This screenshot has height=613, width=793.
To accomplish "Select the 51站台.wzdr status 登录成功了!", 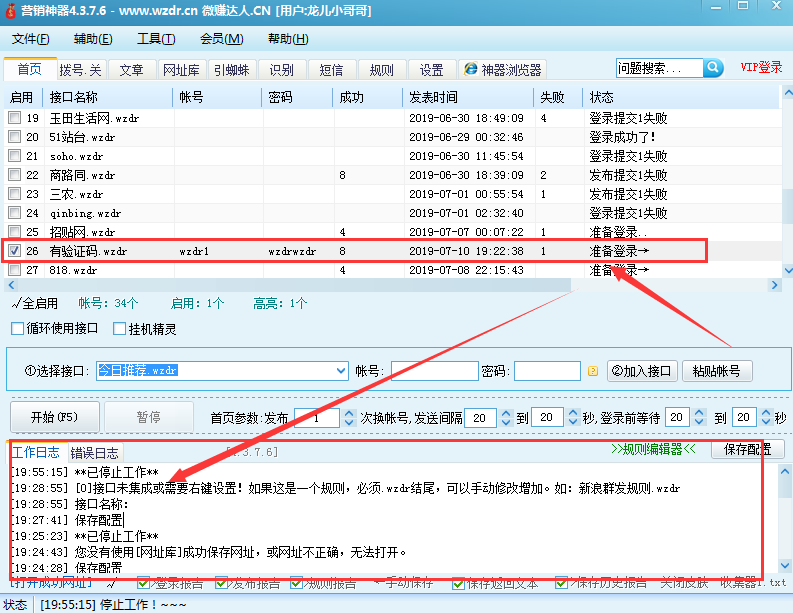I will 622,137.
